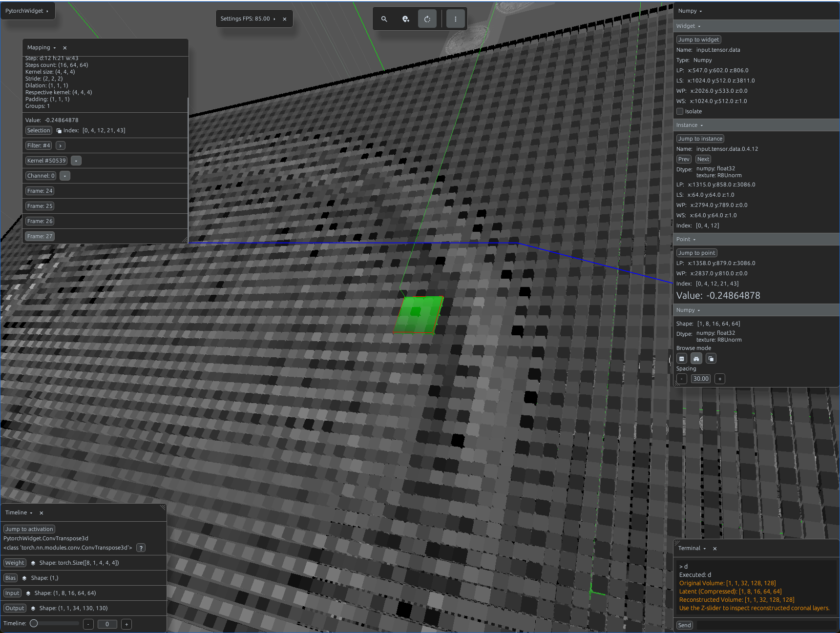Click the search magnifier icon in top toolbar
This screenshot has height=633, width=840.
pyautogui.click(x=384, y=19)
